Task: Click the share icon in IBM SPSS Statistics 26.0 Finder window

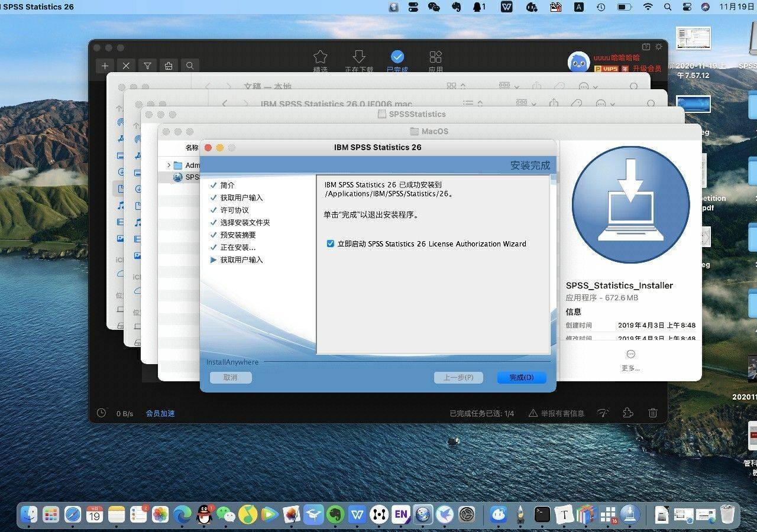Action: point(554,103)
